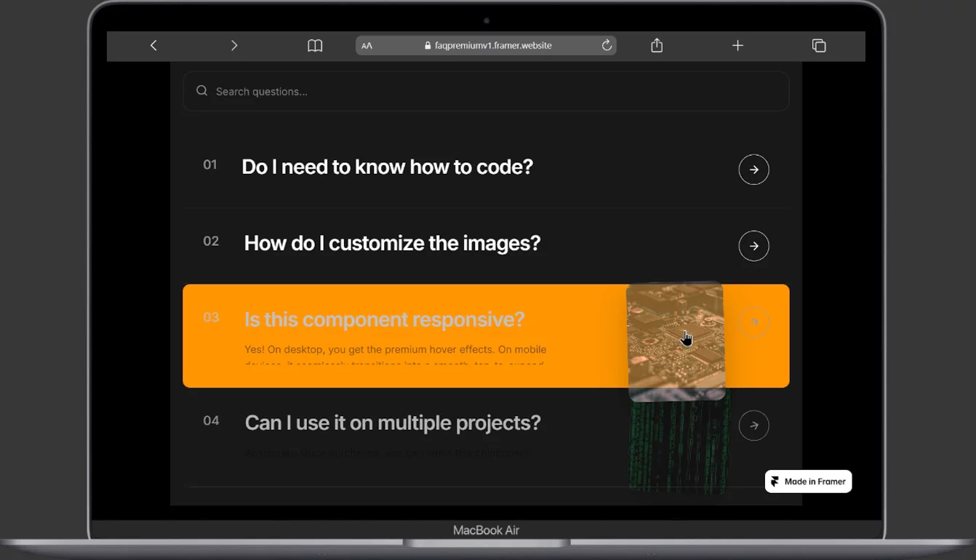Click the 02 number label
Viewport: 976px width, 560px height.
[x=211, y=241]
